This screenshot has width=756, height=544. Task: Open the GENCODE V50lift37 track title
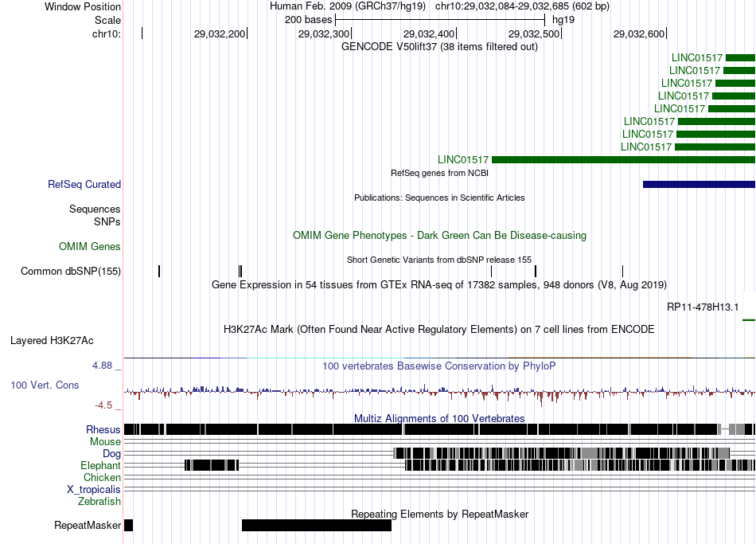439,47
